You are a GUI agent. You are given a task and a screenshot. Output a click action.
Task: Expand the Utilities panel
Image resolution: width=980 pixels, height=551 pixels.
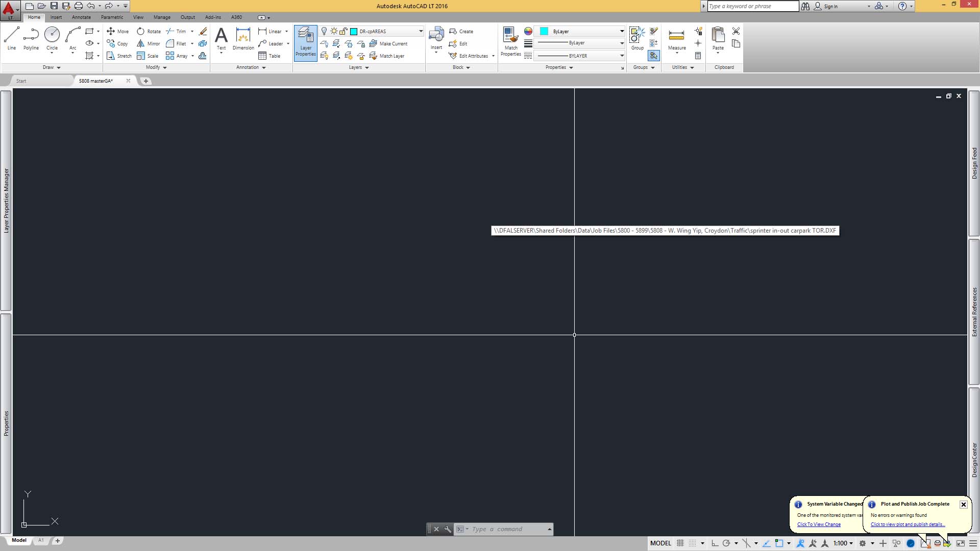[682, 67]
